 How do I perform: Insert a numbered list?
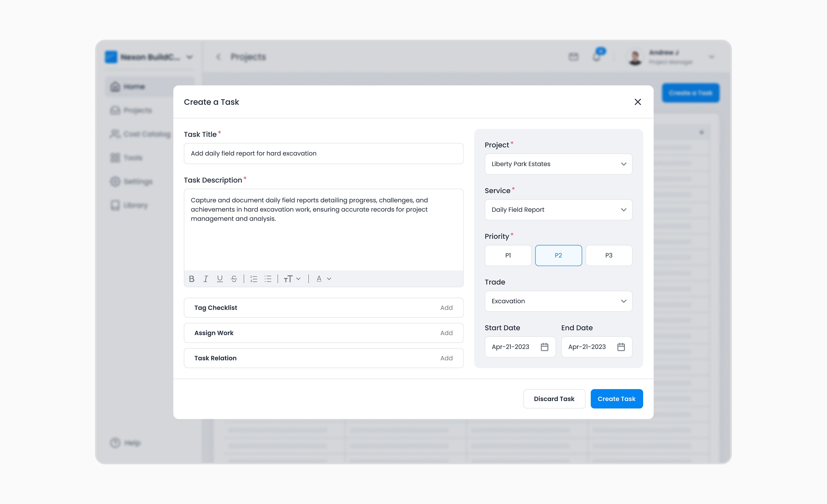254,279
